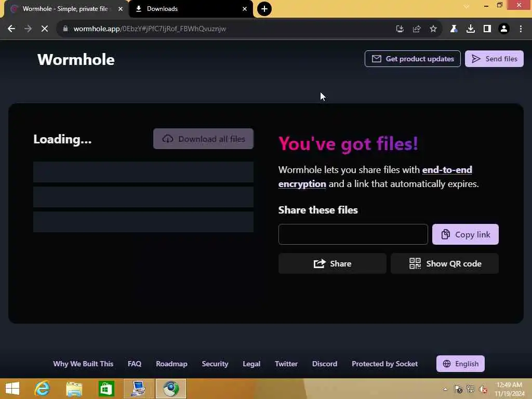Show hidden system tray icons
532x399 pixels.
(445, 389)
